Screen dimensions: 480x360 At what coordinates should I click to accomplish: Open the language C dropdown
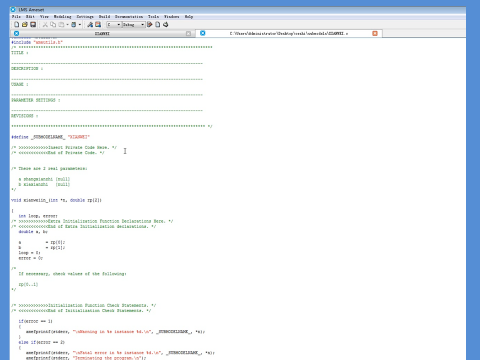click(114, 25)
